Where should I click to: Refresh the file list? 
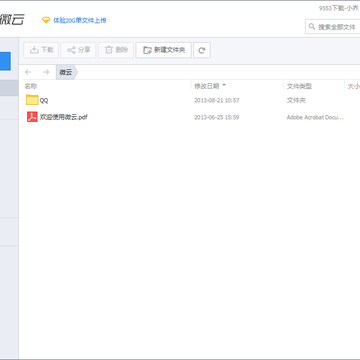[x=202, y=50]
